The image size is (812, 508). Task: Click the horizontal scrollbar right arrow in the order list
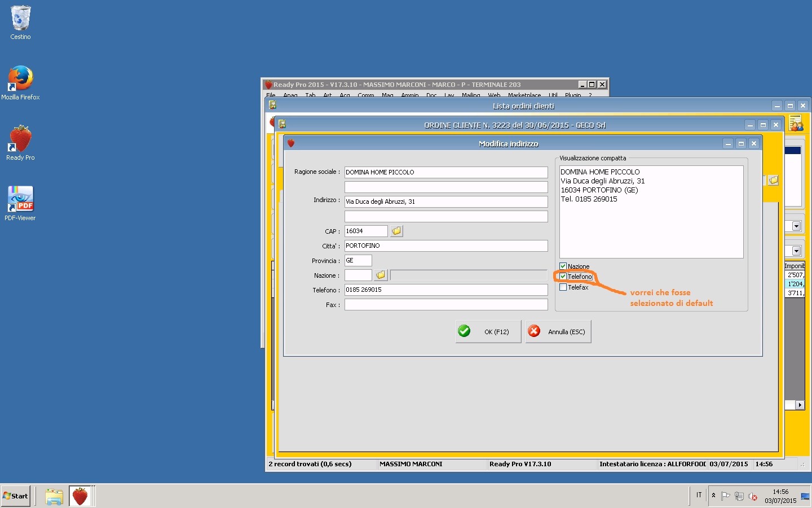pyautogui.click(x=800, y=405)
